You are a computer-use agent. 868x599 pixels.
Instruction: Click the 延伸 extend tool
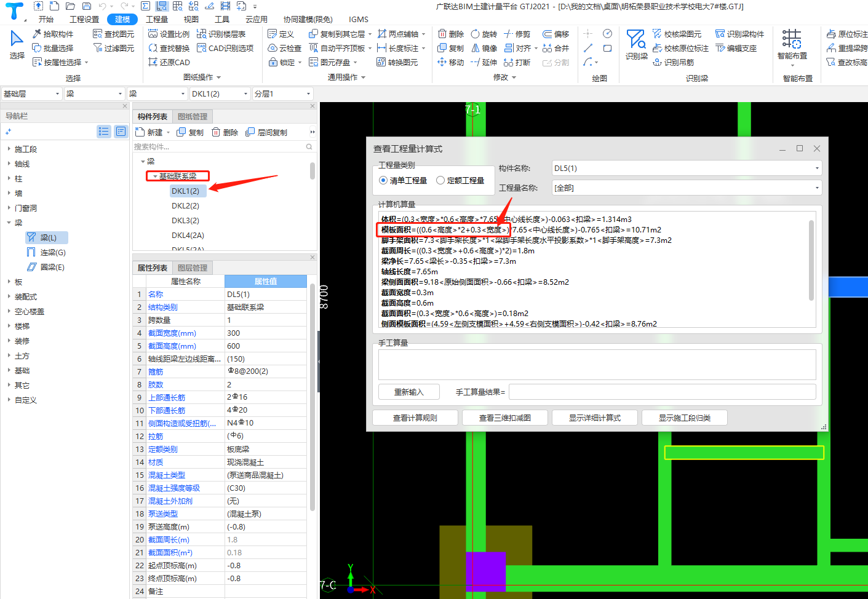pyautogui.click(x=484, y=62)
